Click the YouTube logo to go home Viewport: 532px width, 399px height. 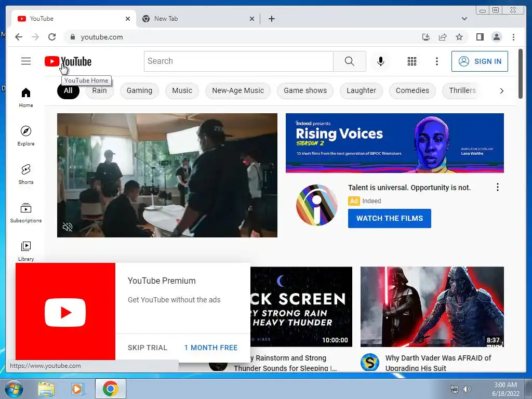coord(68,61)
